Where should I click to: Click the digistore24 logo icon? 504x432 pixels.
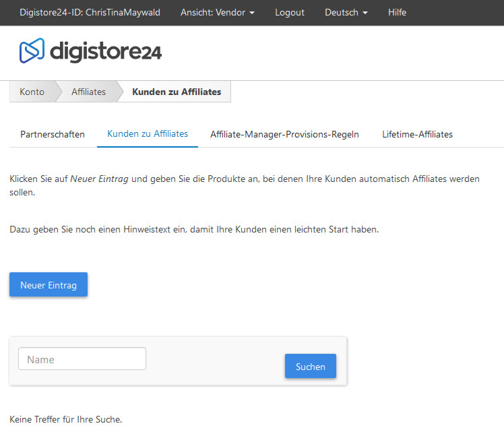32,51
